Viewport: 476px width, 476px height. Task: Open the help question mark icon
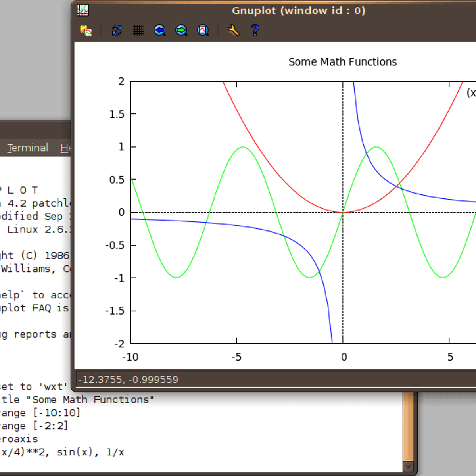click(255, 31)
